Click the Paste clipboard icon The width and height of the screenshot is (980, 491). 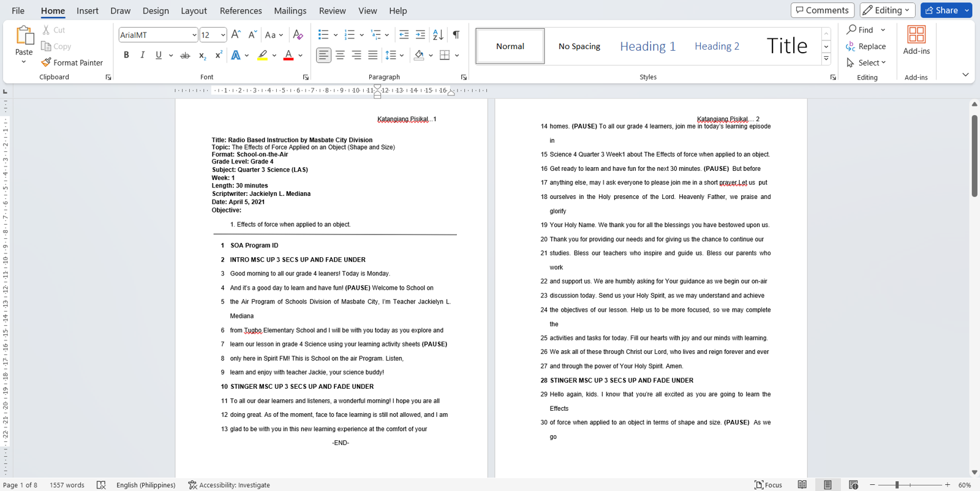pyautogui.click(x=24, y=36)
